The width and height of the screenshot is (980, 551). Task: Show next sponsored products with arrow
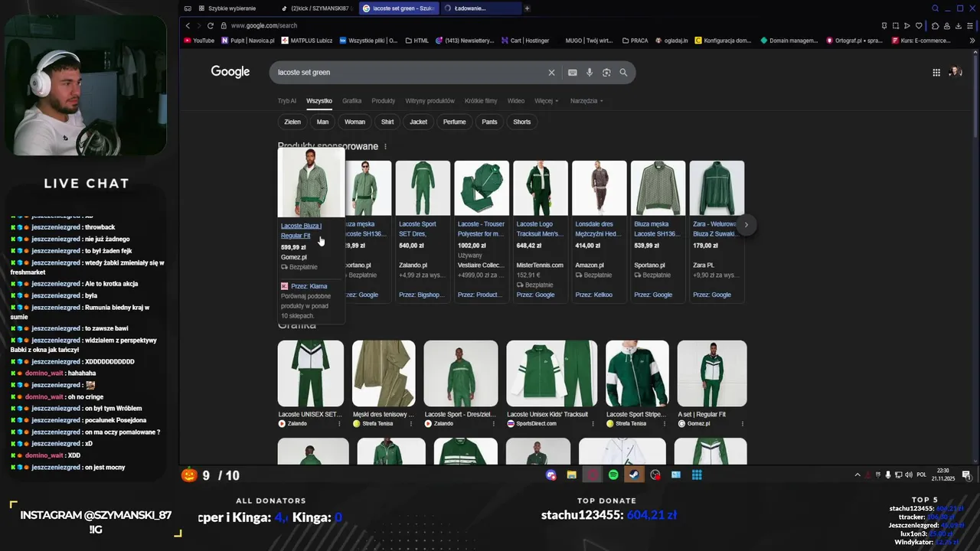pyautogui.click(x=746, y=224)
